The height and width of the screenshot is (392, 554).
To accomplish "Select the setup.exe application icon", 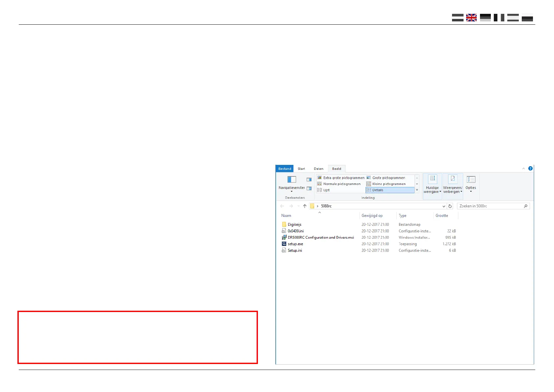I will [284, 244].
